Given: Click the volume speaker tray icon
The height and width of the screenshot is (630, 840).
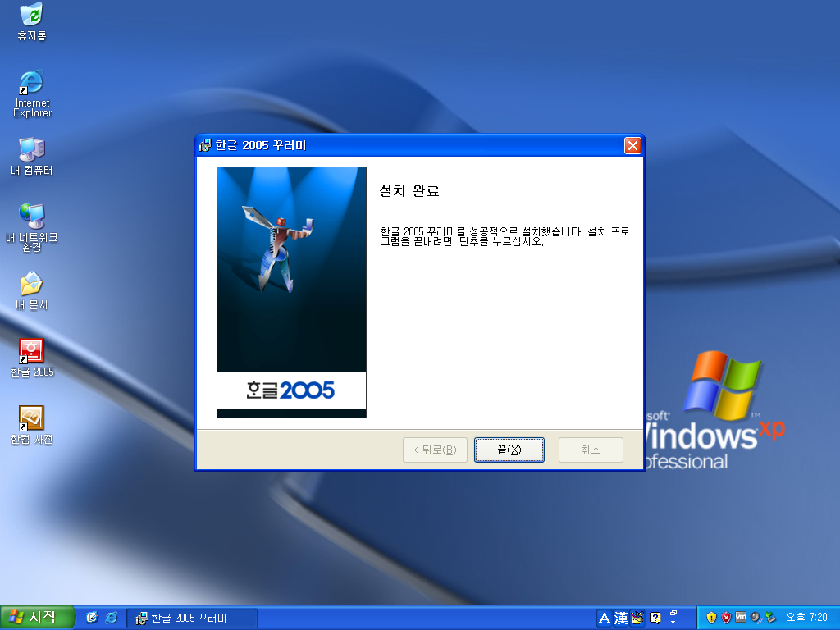Looking at the screenshot, I should 756,618.
